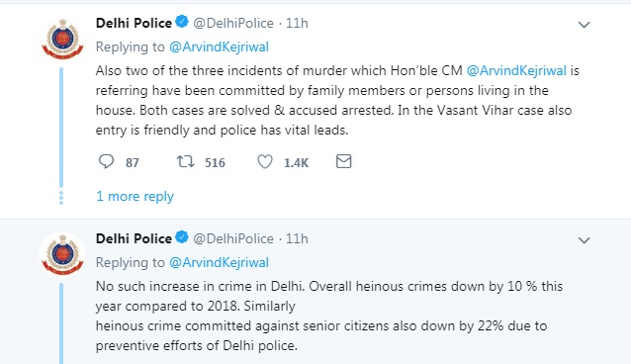Image resolution: width=631 pixels, height=364 pixels.
Task: Click the reply icon showing 87 replies
Action: (x=106, y=161)
